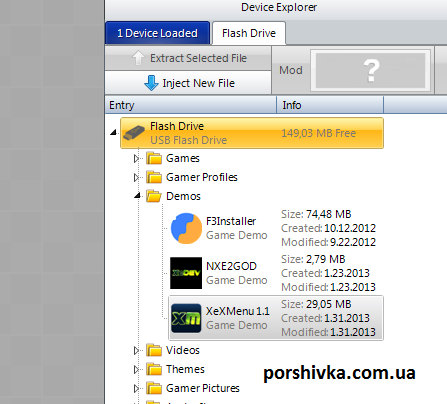
Task: Select the XeXMenu 1.1 entry
Action: 276,318
